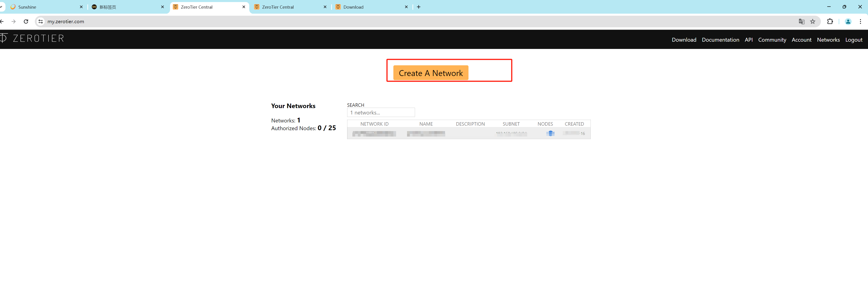The height and width of the screenshot is (302, 868).
Task: Open the Community link in header
Action: click(772, 40)
